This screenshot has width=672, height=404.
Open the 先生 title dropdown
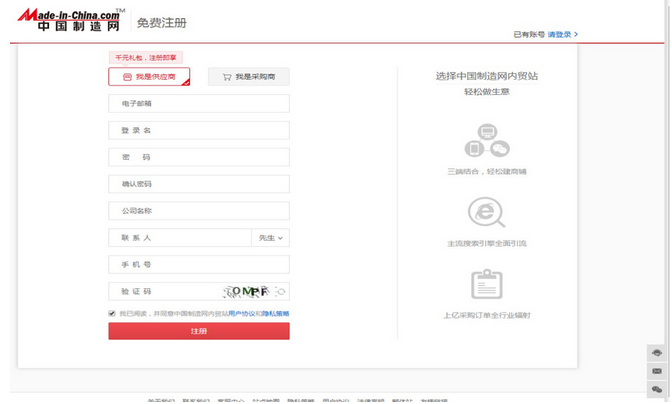270,238
